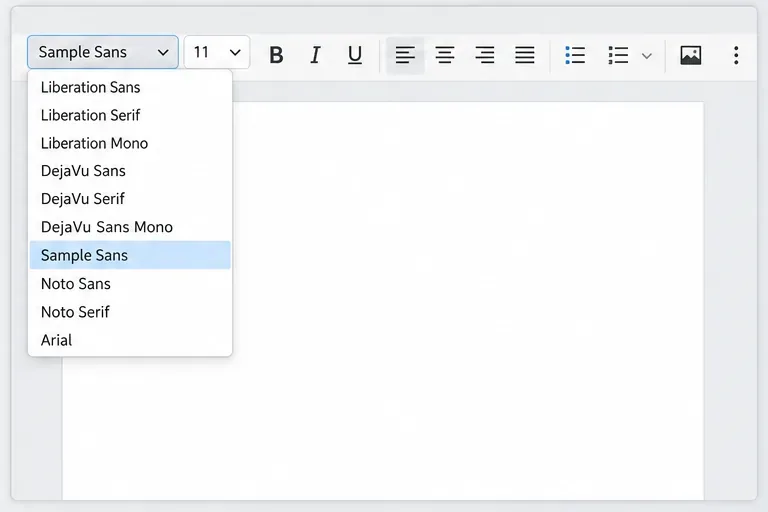
Task: Align text left
Action: (405, 54)
